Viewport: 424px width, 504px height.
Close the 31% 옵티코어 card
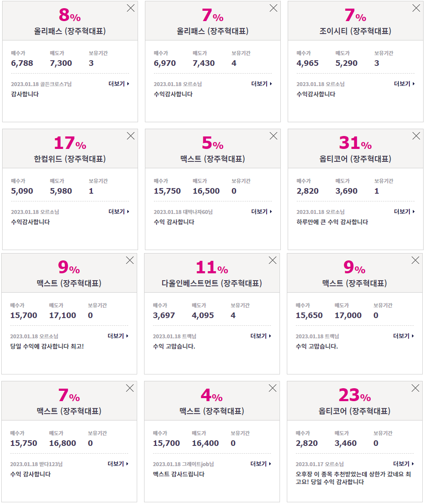click(x=416, y=136)
